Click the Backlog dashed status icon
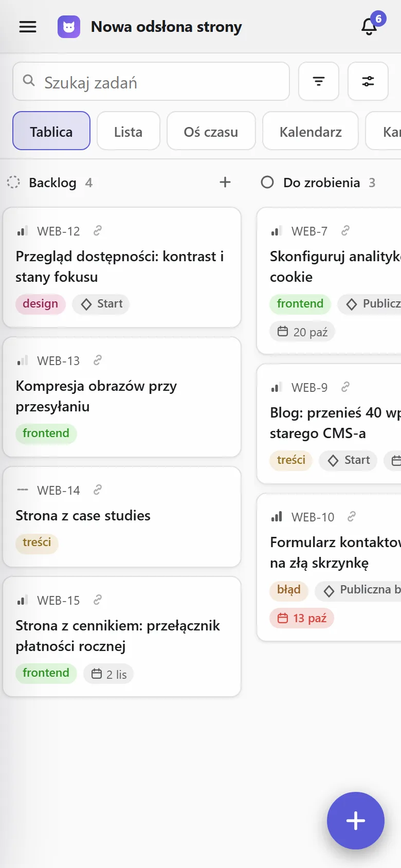The width and height of the screenshot is (401, 868). (x=13, y=182)
